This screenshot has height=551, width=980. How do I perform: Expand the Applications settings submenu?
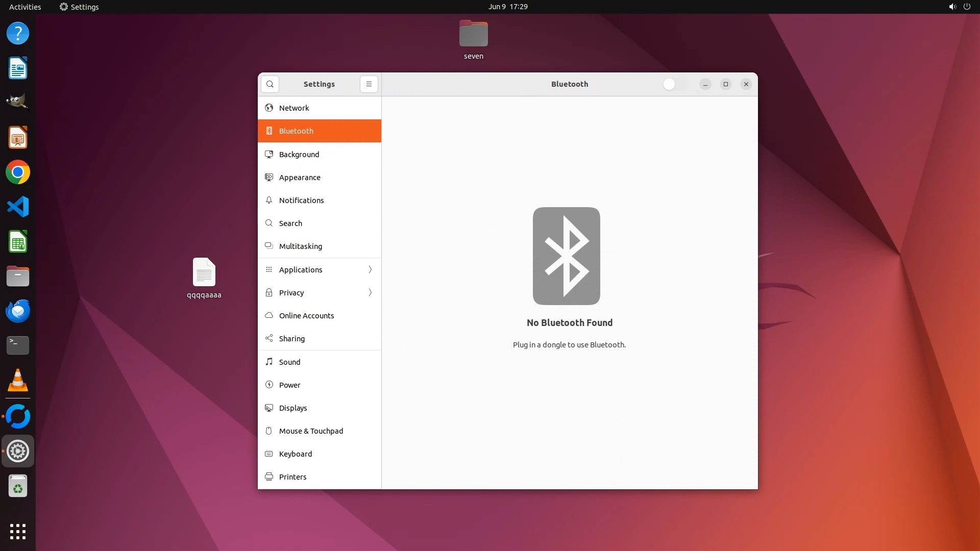click(x=370, y=269)
